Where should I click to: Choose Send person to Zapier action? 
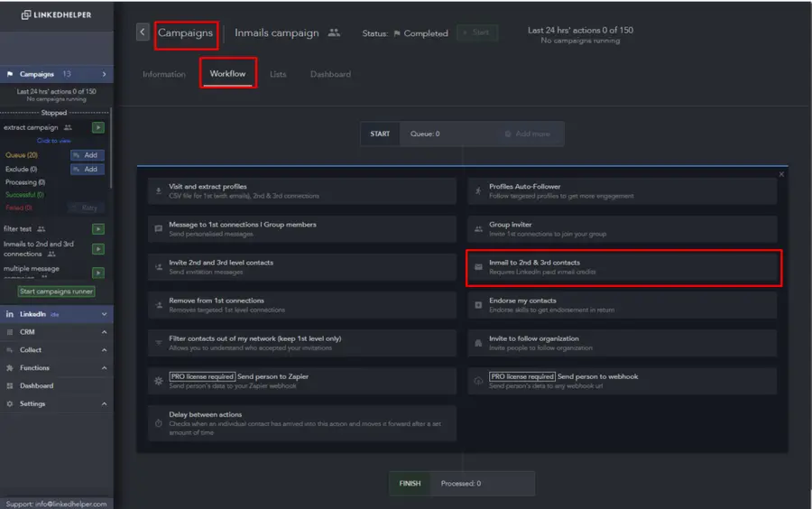point(302,381)
